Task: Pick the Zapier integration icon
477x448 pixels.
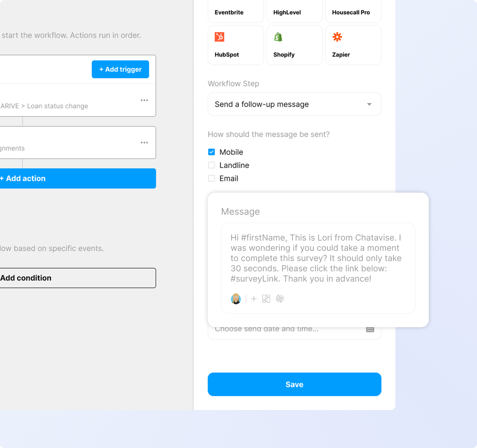Action: [337, 37]
